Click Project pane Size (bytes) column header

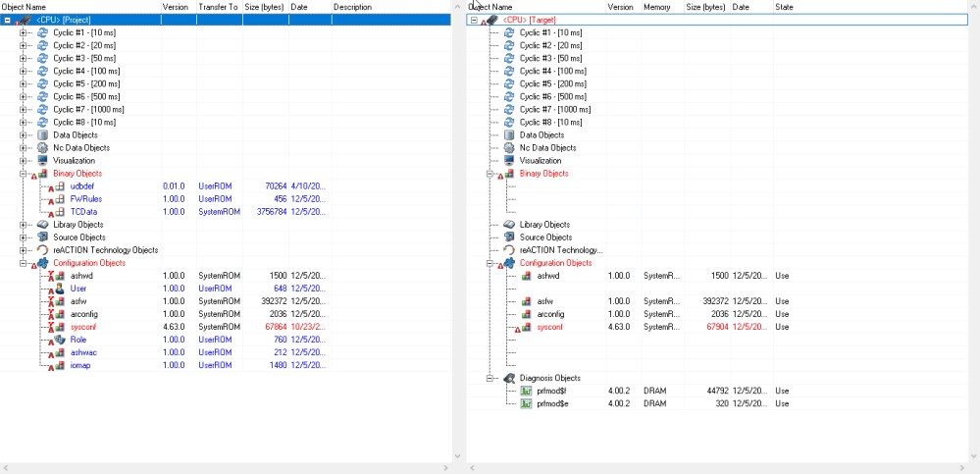point(266,7)
